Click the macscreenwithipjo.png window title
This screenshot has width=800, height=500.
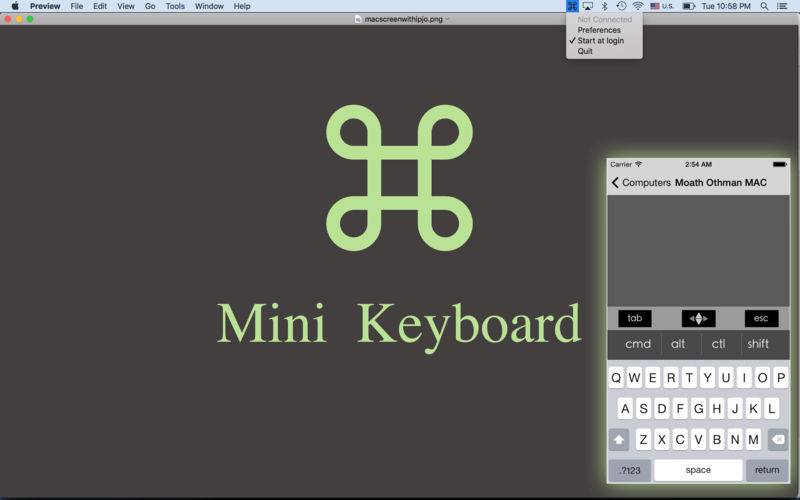coord(404,19)
